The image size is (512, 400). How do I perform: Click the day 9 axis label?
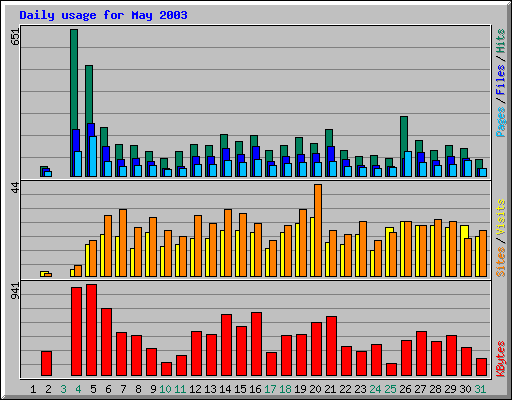[153, 389]
